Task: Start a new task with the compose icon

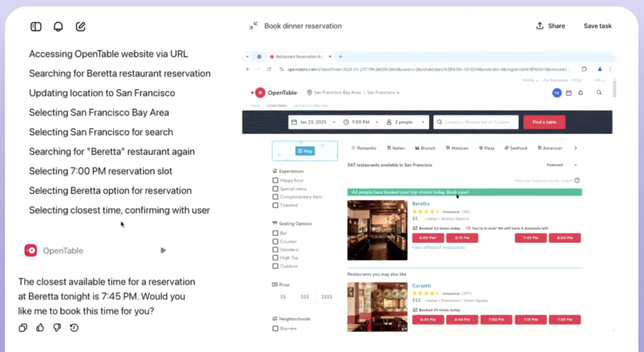Action: 80,26
